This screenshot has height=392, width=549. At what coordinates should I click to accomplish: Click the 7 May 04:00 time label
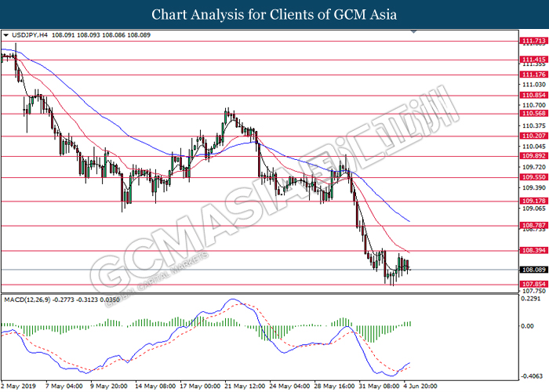pyautogui.click(x=64, y=386)
